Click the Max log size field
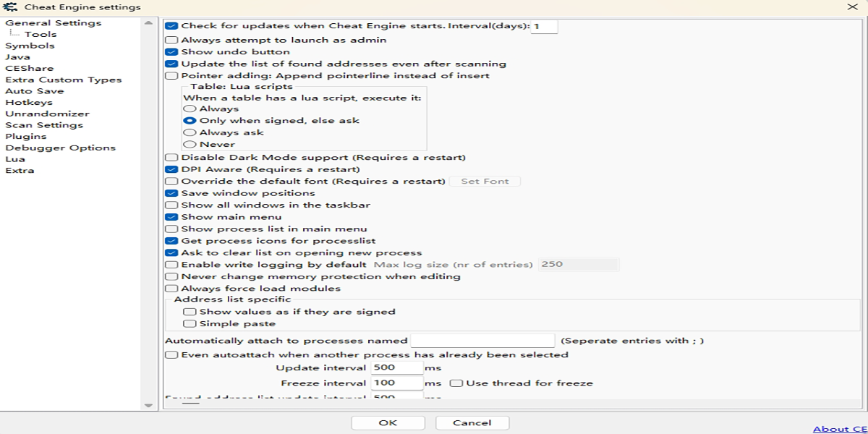Screen dimensions: 868x434 tap(579, 265)
